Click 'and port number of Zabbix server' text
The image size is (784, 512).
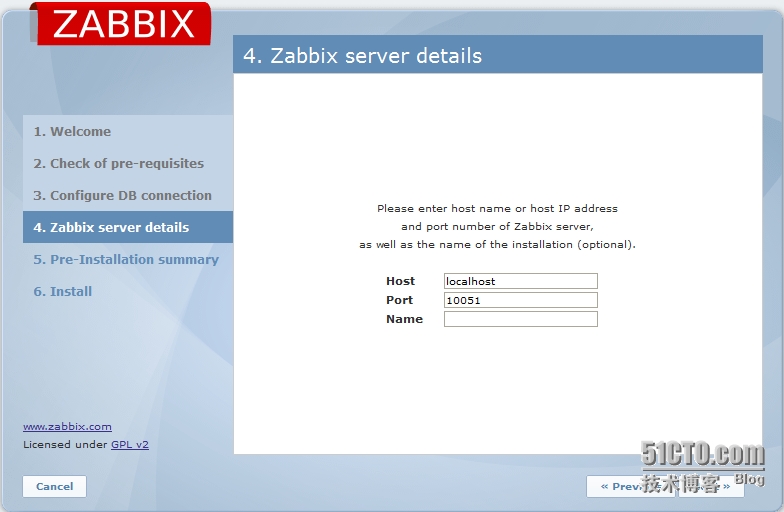[x=498, y=226]
